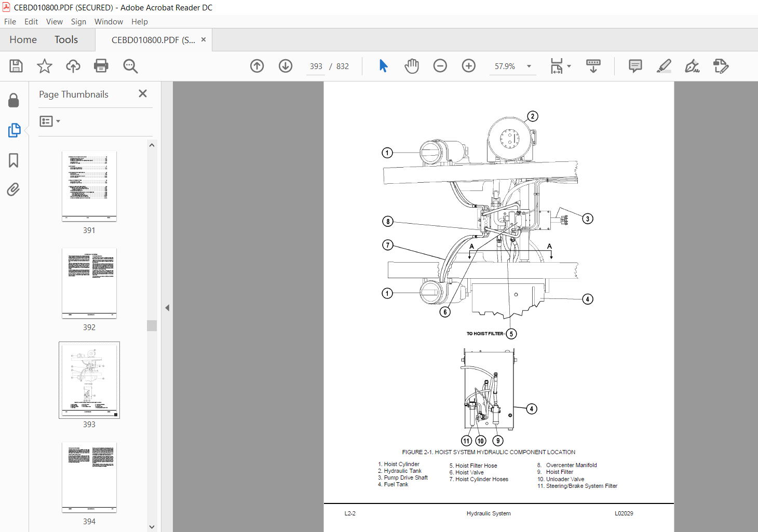
Task: Click the stamp tool icon
Action: (721, 66)
